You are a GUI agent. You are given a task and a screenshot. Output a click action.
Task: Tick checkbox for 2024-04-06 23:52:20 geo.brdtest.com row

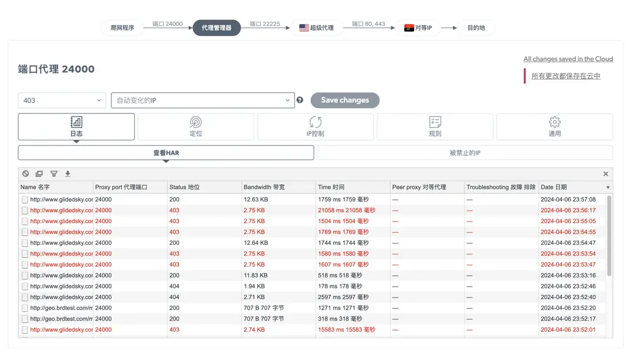(x=25, y=308)
